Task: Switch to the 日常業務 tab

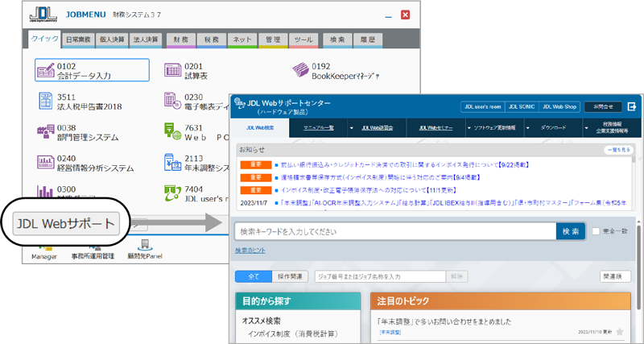Action: coord(78,40)
